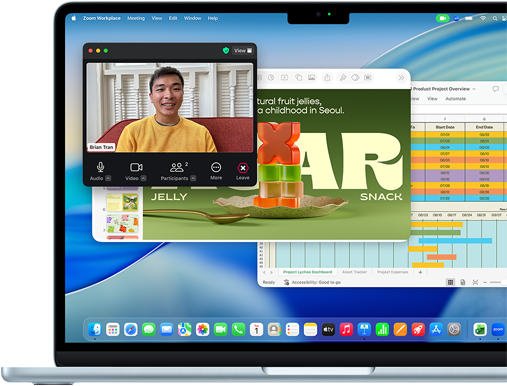Click the Keynote chart toolbar icon

point(271,78)
